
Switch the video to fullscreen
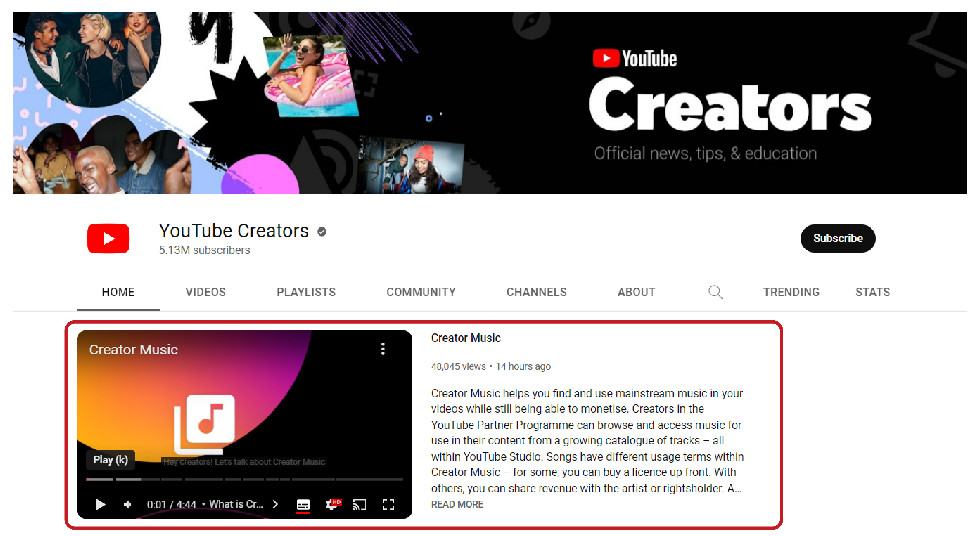point(388,505)
